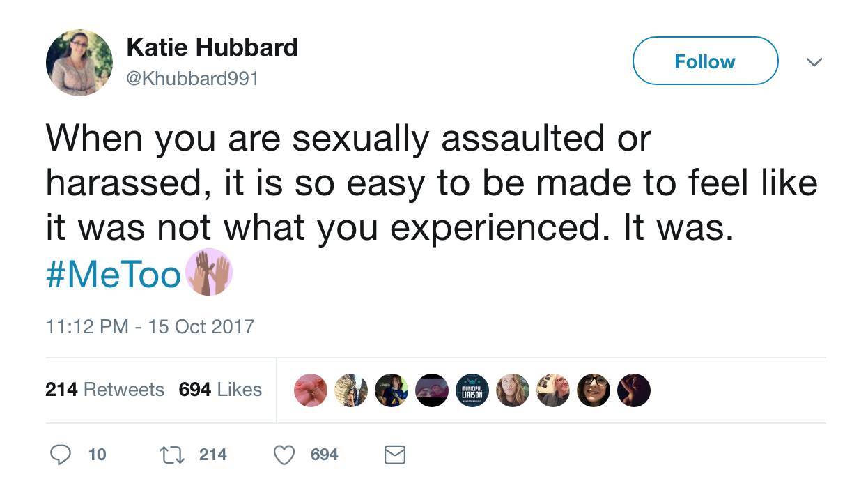Click the pink hands liker avatar
The width and height of the screenshot is (868, 495).
point(311,390)
